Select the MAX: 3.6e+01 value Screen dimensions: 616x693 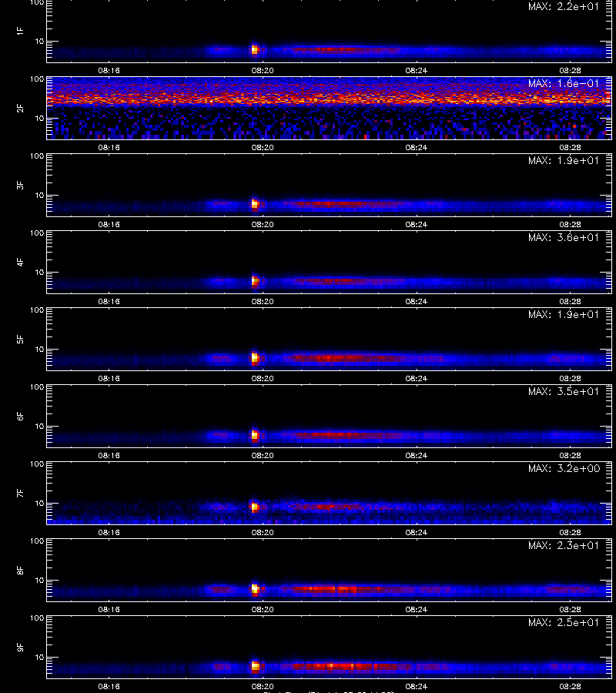pos(564,237)
